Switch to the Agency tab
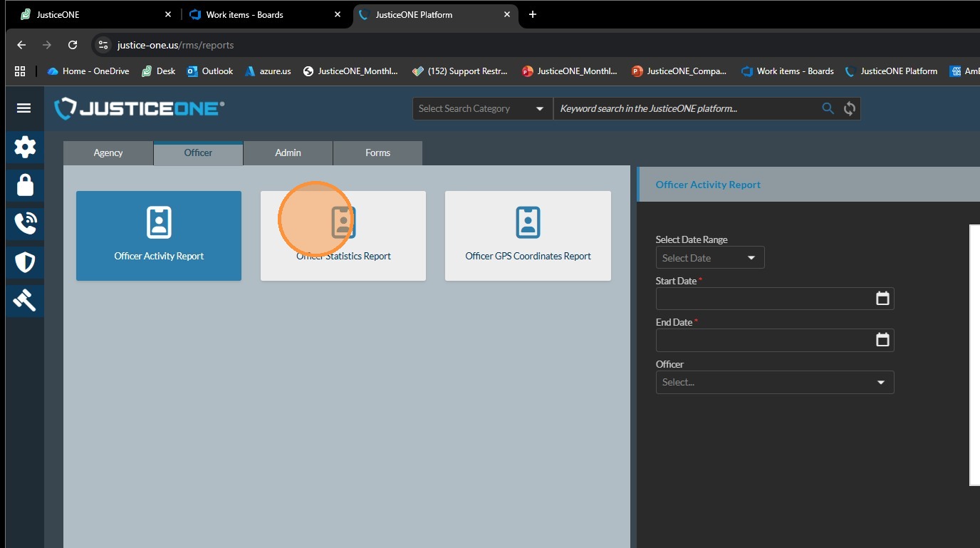Viewport: 980px width, 548px height. click(x=108, y=152)
